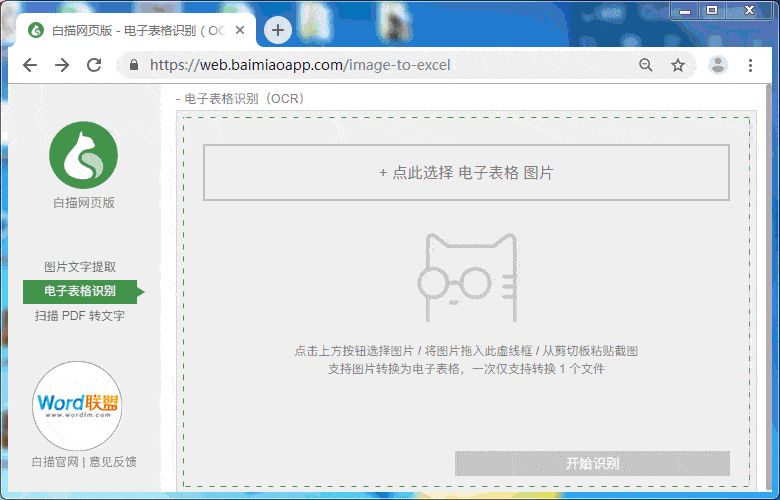Open 图片文字提取 in the sidebar

coord(80,267)
